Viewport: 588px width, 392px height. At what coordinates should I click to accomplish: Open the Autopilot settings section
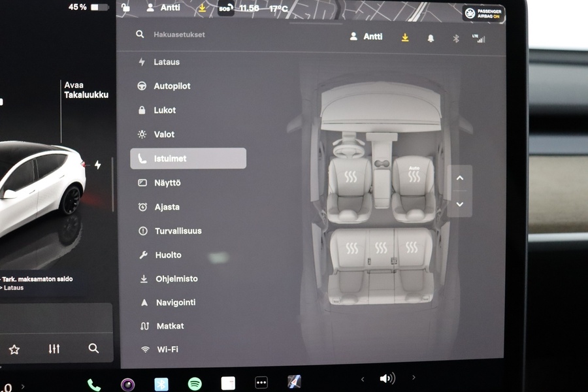[171, 86]
